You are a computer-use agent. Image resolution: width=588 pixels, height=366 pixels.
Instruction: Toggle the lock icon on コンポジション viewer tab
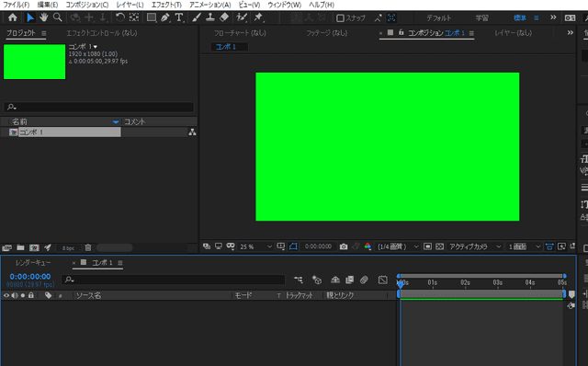401,33
